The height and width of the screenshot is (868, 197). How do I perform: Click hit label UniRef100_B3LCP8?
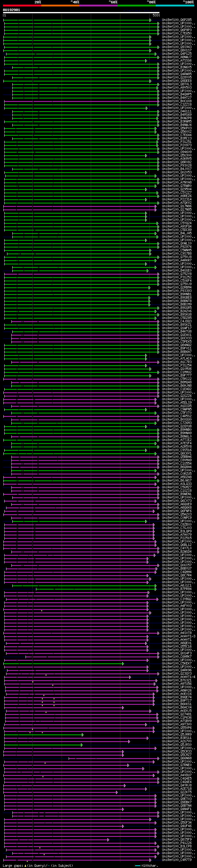point(177,846)
